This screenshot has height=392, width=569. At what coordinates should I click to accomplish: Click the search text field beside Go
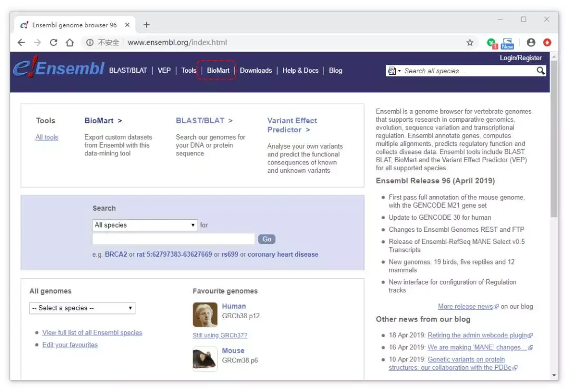(x=173, y=239)
